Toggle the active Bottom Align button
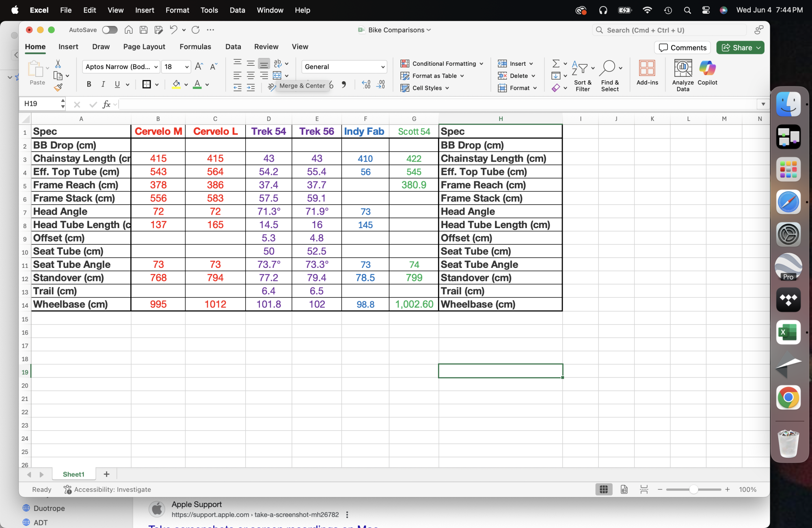Image resolution: width=812 pixels, height=528 pixels. [264, 64]
